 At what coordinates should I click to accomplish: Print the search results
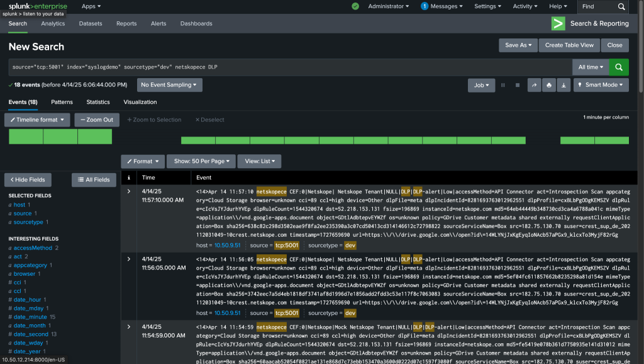point(548,85)
